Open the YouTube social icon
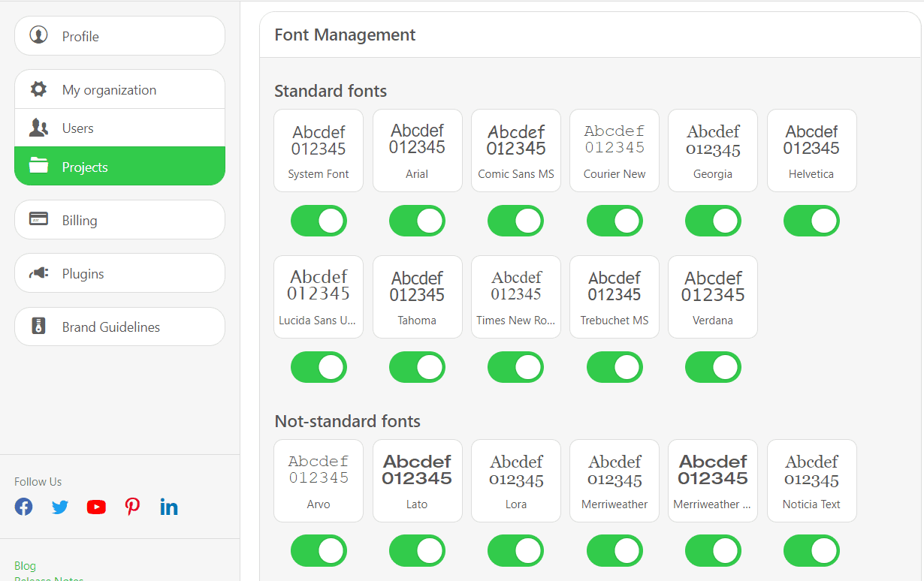This screenshot has height=581, width=924. pyautogui.click(x=96, y=507)
